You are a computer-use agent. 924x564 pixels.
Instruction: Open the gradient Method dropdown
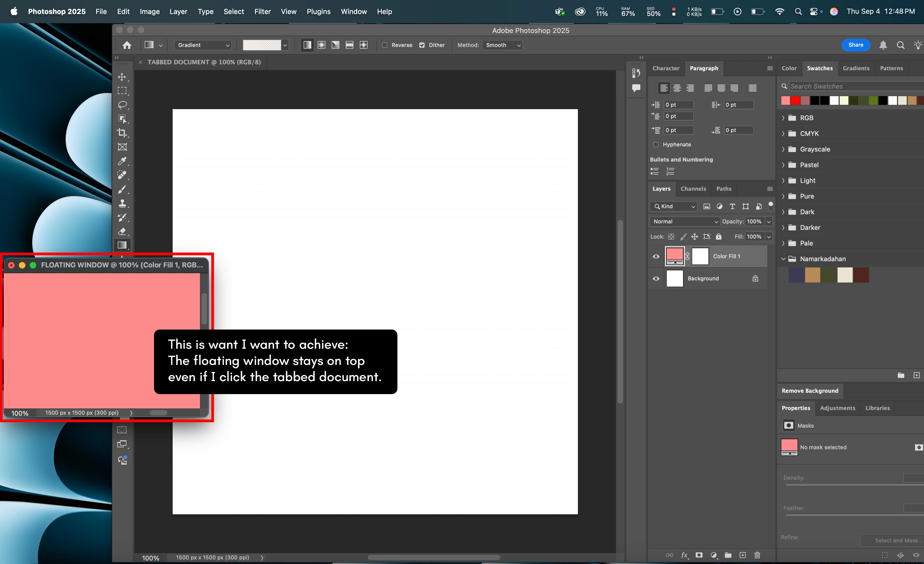(503, 45)
